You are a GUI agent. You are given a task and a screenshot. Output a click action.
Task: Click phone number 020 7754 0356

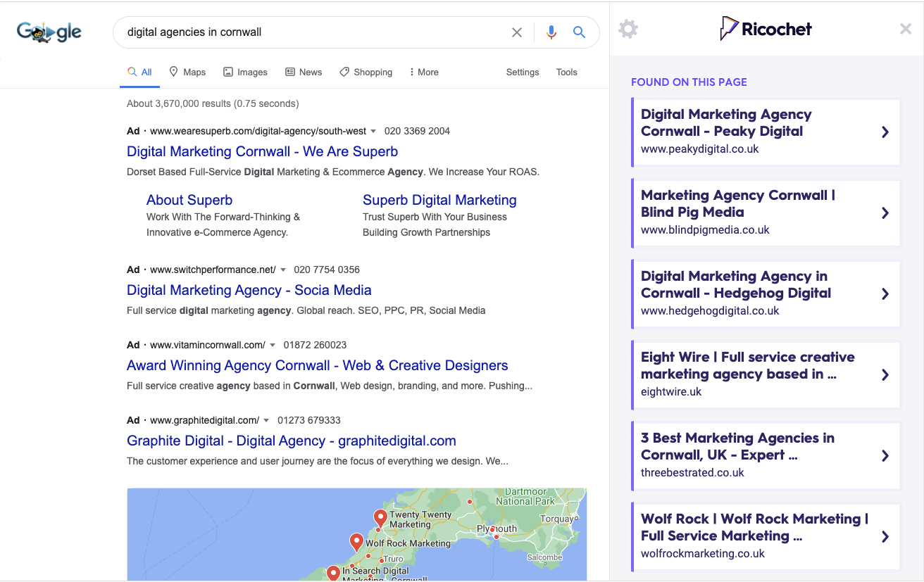(327, 270)
